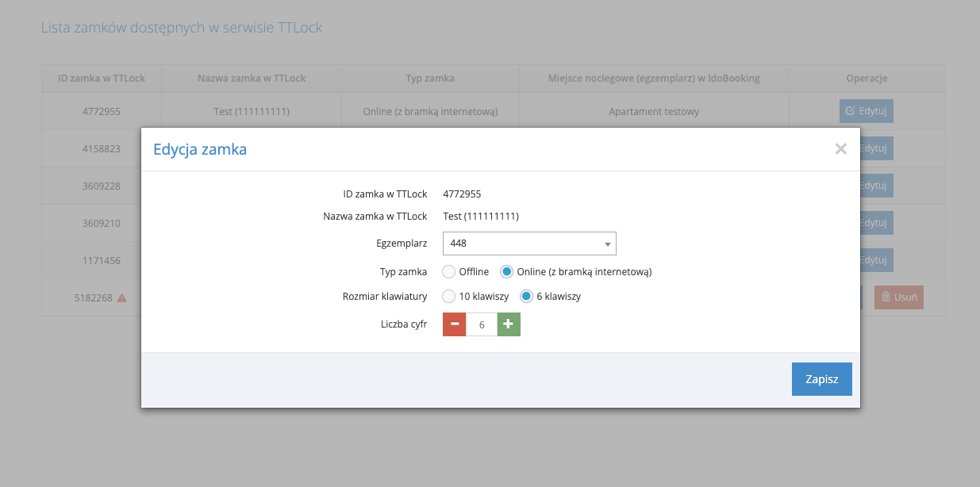Click the Egzemplarz dropdown arrow

pyautogui.click(x=607, y=244)
